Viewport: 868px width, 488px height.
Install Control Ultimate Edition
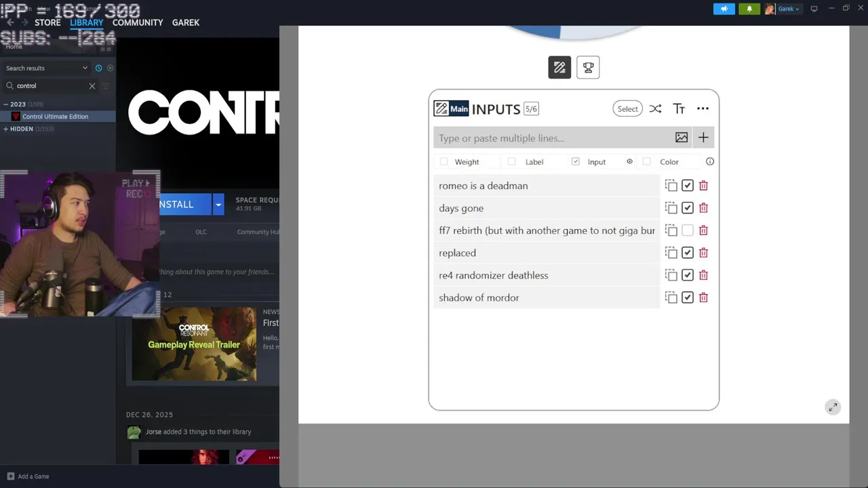[186, 204]
